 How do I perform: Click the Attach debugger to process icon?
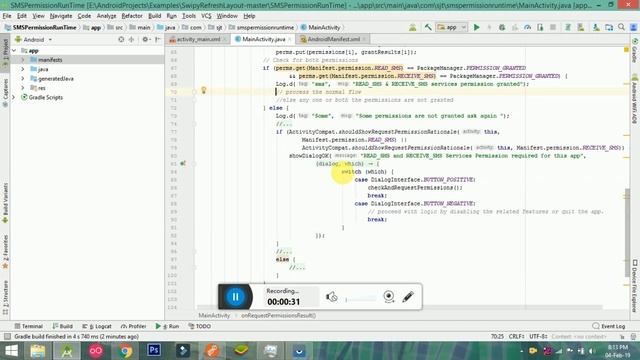pos(540,27)
